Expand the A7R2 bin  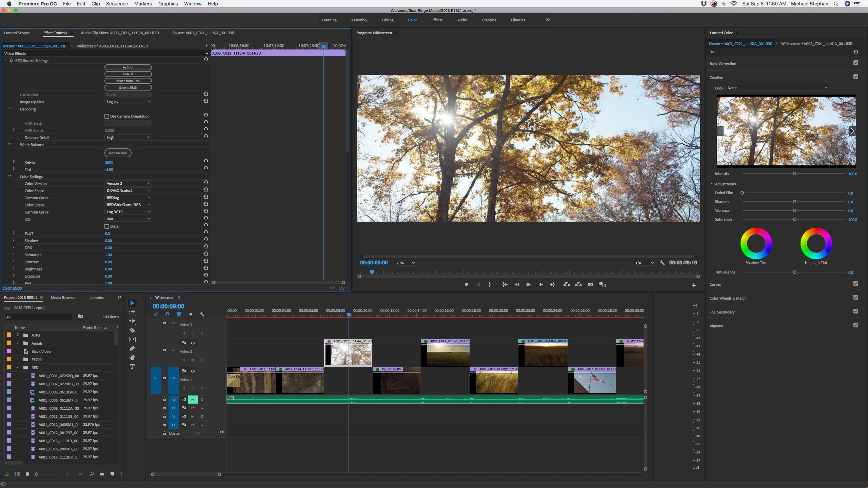click(x=18, y=335)
